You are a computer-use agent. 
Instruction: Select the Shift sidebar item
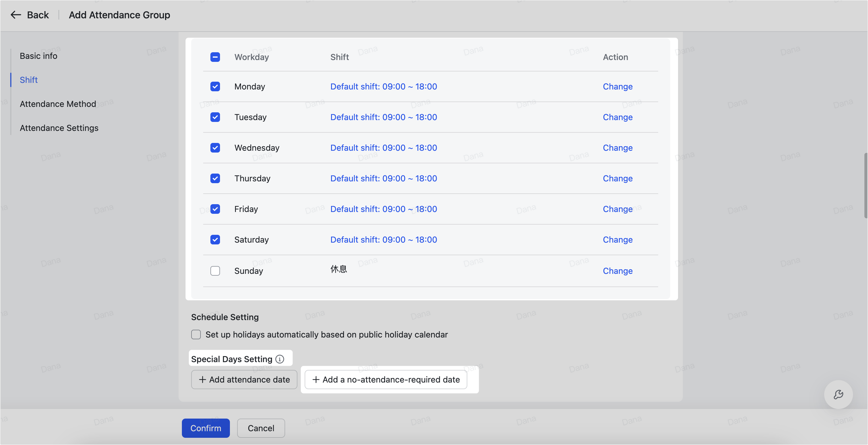pos(29,80)
